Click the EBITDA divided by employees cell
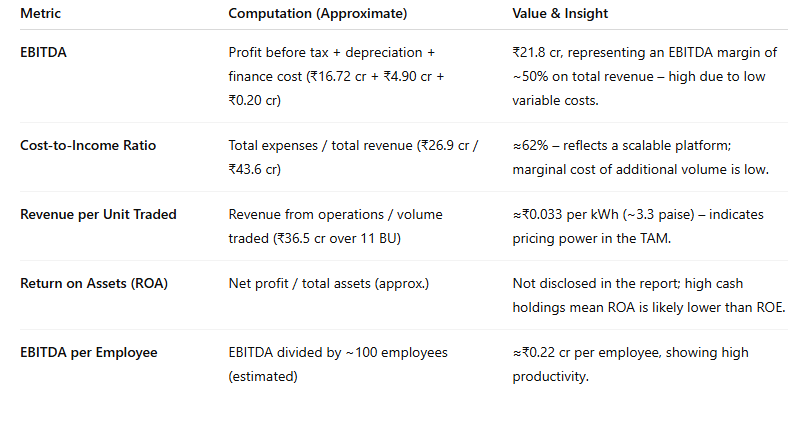805x421 pixels. click(x=338, y=363)
